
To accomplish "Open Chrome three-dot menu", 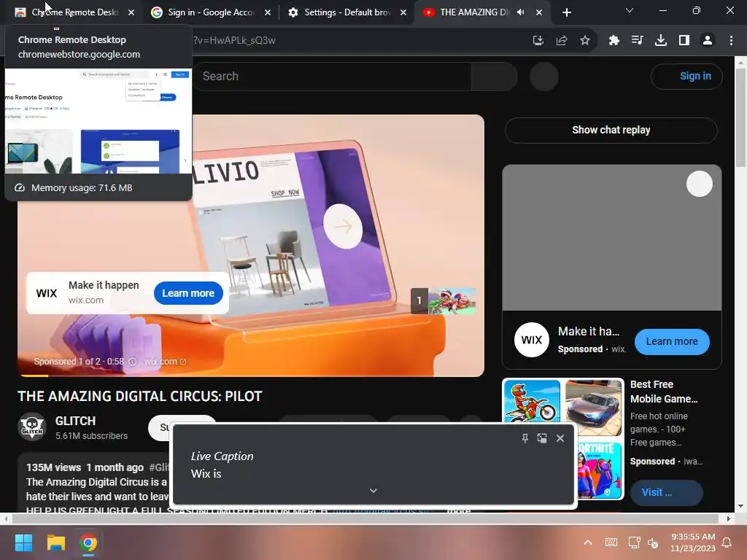I will coord(731,41).
